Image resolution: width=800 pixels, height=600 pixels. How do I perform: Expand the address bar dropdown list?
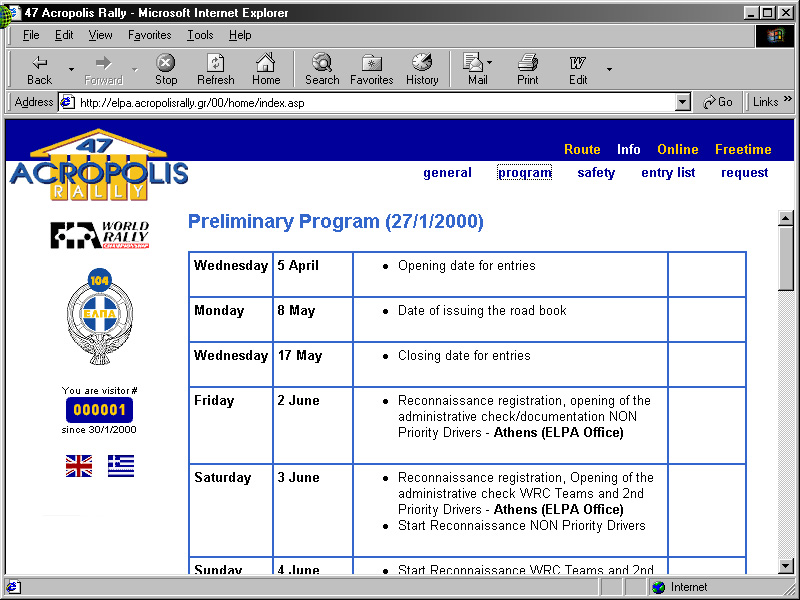pos(683,103)
